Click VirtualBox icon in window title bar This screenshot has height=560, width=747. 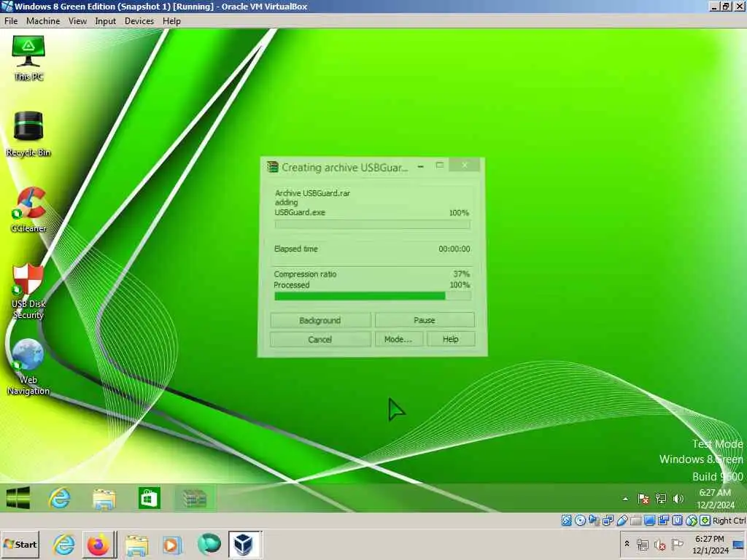(x=7, y=7)
